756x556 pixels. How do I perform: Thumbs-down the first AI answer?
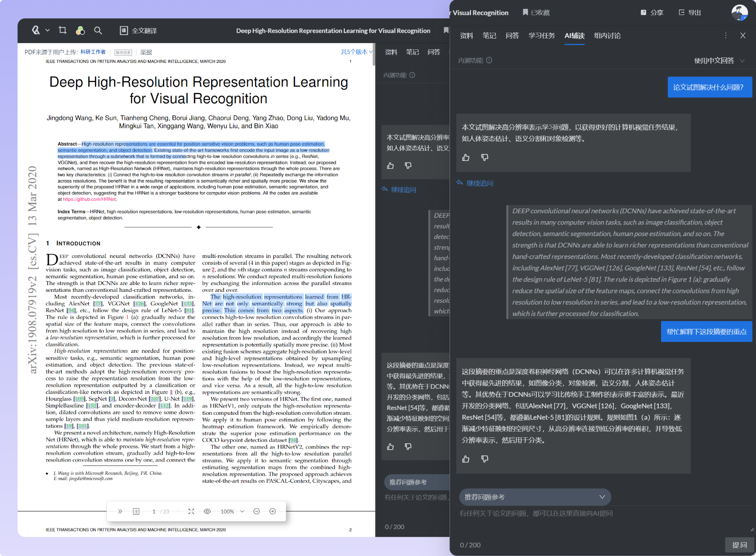click(485, 157)
